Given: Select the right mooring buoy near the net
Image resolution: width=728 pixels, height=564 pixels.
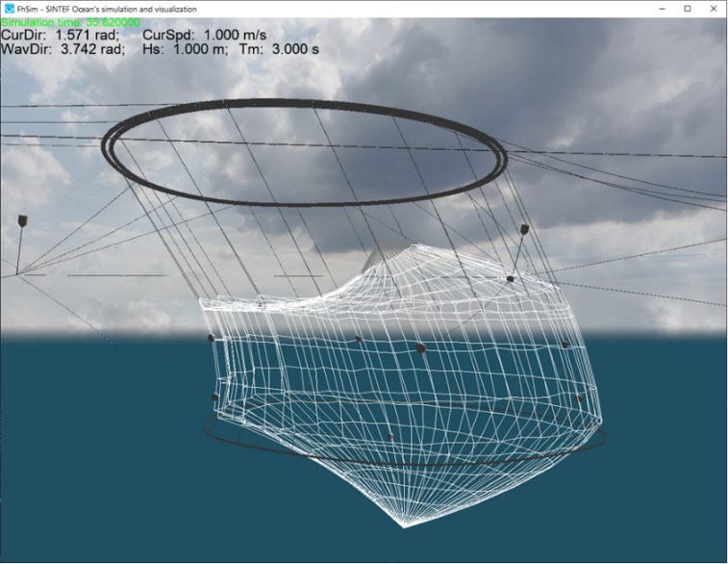Looking at the screenshot, I should tap(524, 230).
